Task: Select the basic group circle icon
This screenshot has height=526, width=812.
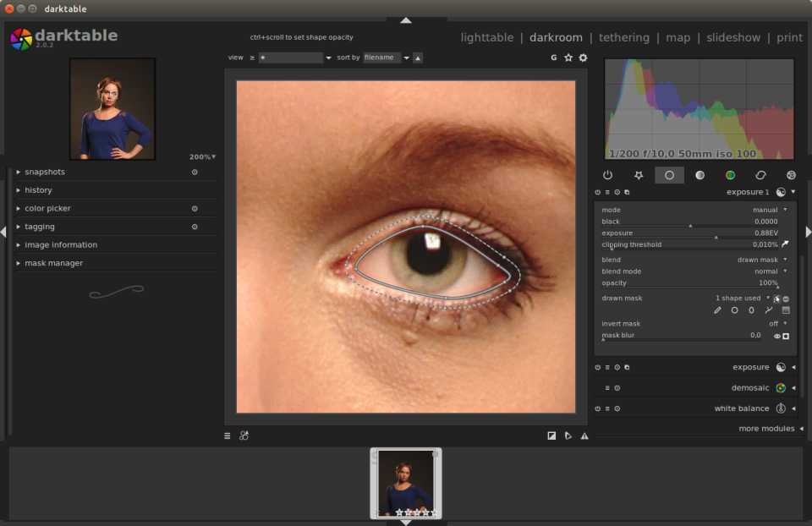Action: tap(669, 175)
